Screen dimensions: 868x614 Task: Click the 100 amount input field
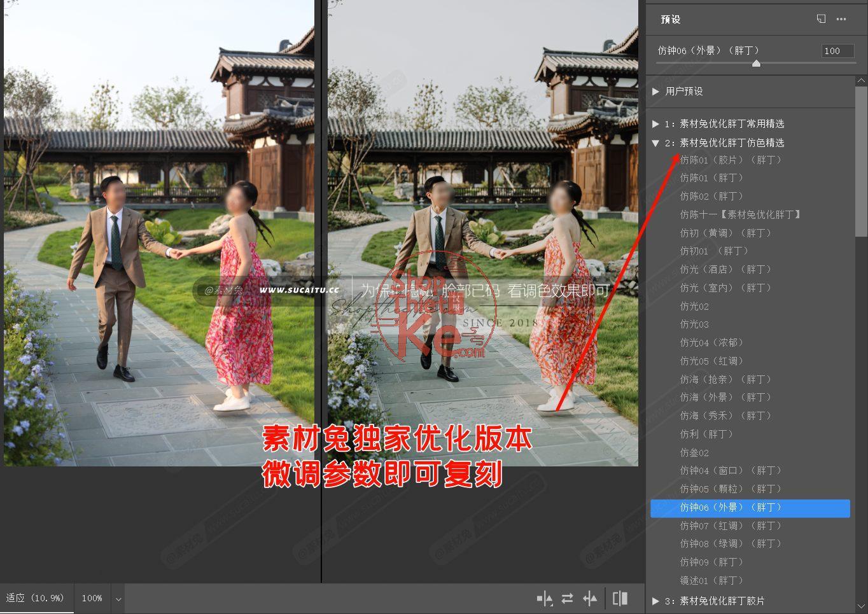[x=837, y=51]
